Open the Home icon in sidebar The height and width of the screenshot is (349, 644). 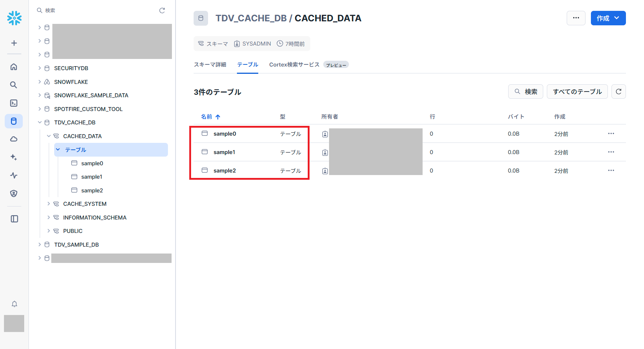click(x=14, y=67)
